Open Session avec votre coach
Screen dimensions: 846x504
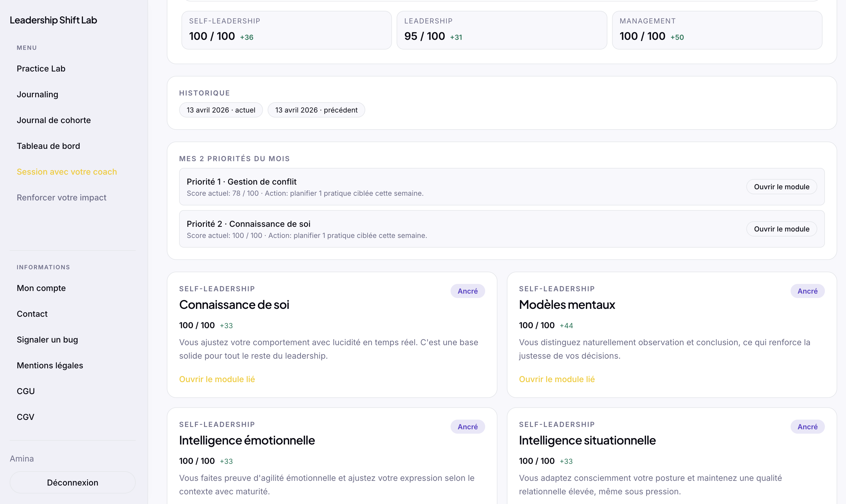[67, 172]
